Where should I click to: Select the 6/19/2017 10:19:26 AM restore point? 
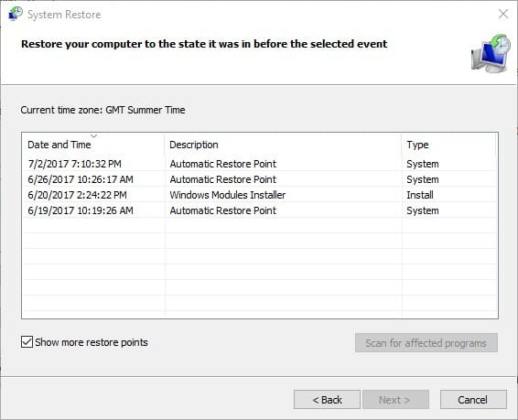coord(259,210)
